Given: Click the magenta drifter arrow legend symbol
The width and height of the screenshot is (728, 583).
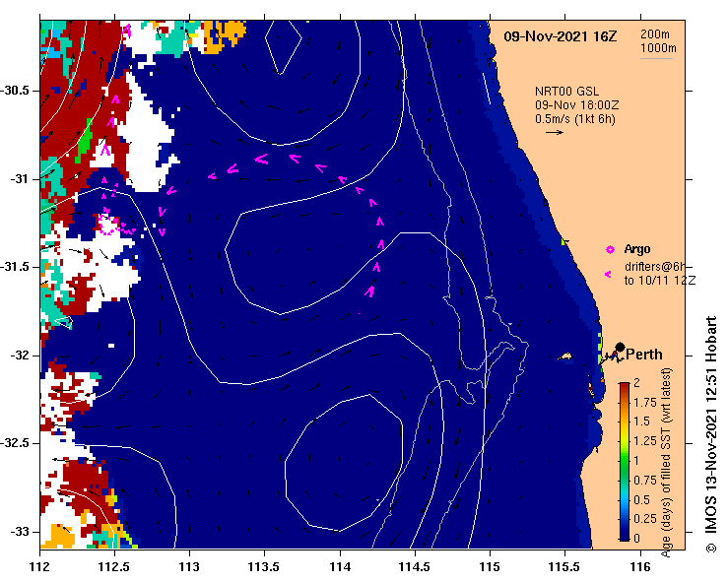Looking at the screenshot, I should point(608,275).
